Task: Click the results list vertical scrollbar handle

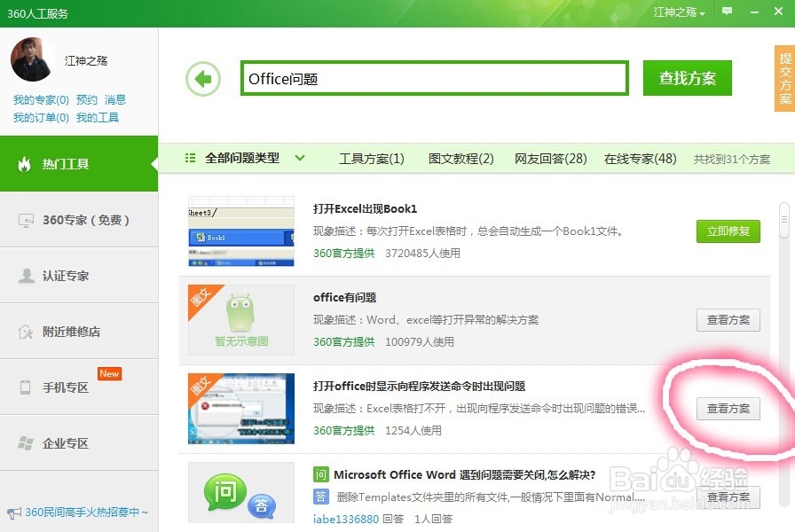Action: coord(784,219)
